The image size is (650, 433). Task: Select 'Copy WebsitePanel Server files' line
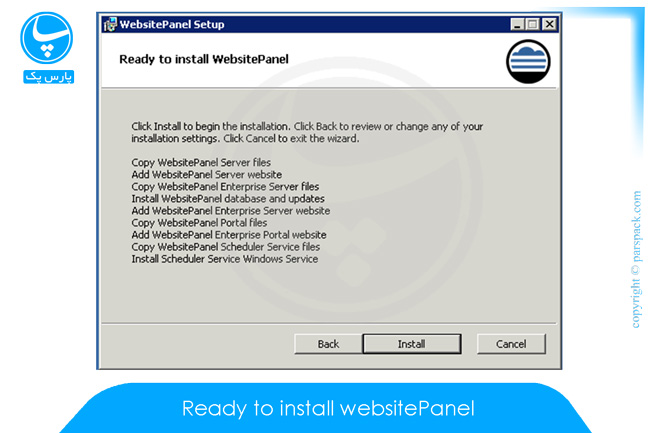(x=201, y=162)
